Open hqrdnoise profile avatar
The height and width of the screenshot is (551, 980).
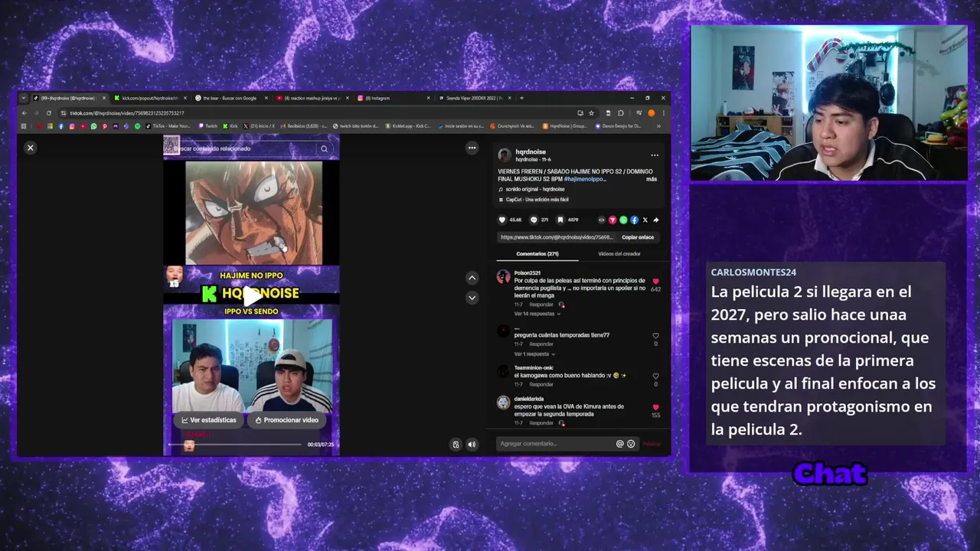505,155
